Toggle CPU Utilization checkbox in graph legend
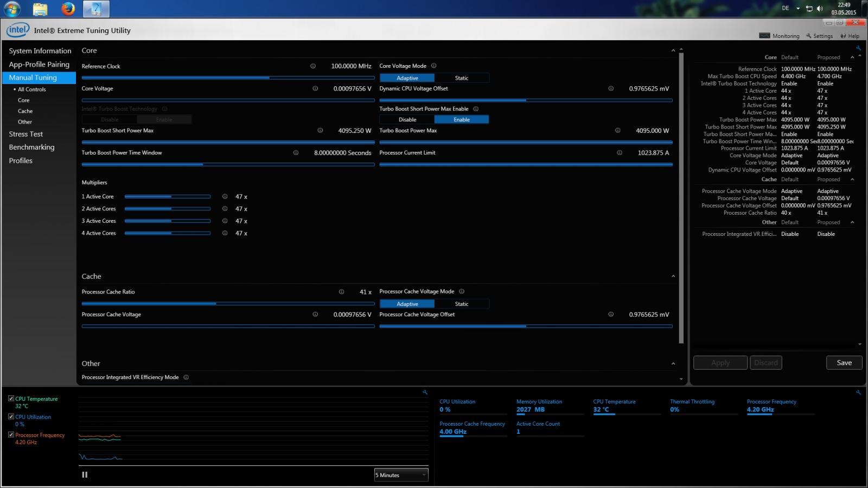868x488 pixels. pyautogui.click(x=11, y=416)
